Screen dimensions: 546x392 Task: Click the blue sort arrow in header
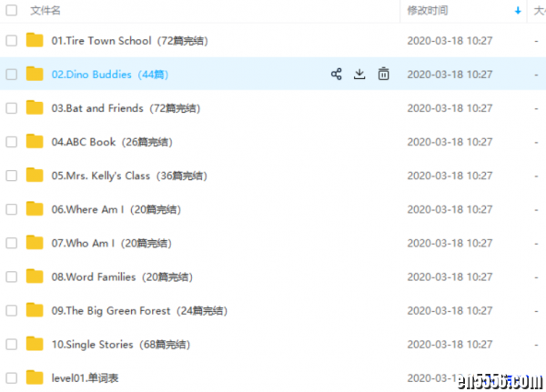518,10
